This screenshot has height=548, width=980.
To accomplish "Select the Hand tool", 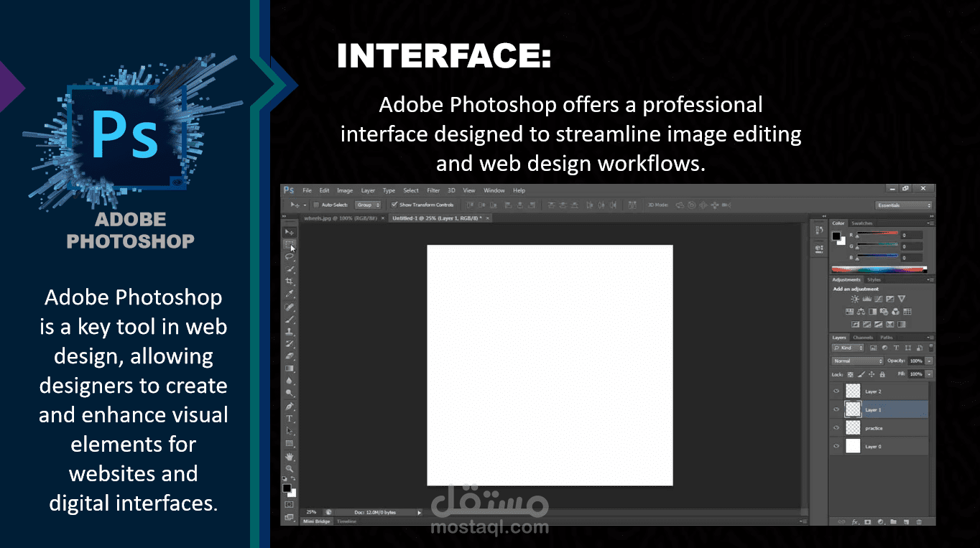I will (x=289, y=457).
